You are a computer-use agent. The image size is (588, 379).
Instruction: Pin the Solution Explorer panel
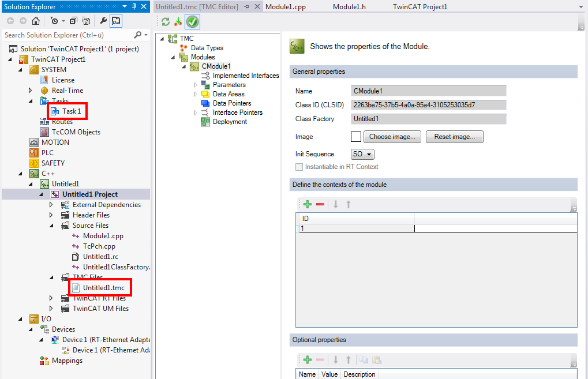[134, 6]
